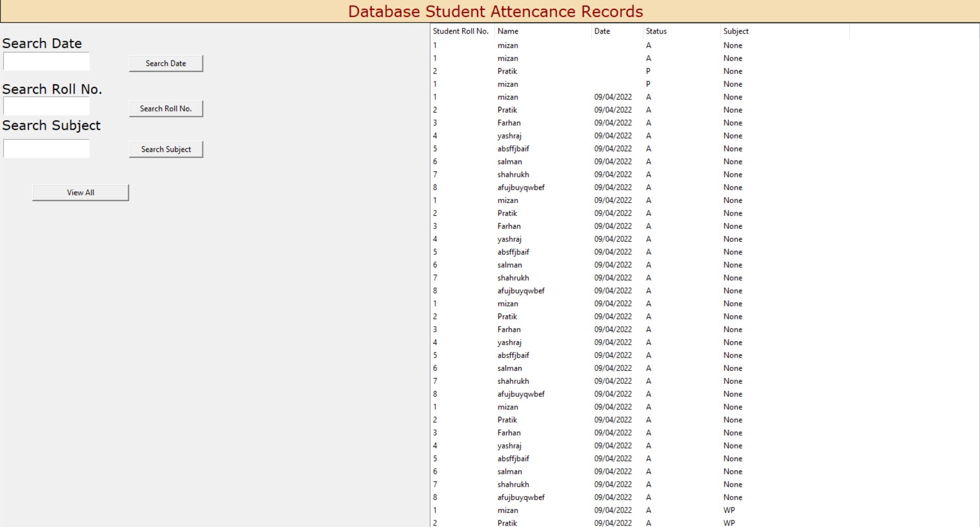This screenshot has width=980, height=527.
Task: Select the topmost salman attendance row
Action: pos(510,162)
